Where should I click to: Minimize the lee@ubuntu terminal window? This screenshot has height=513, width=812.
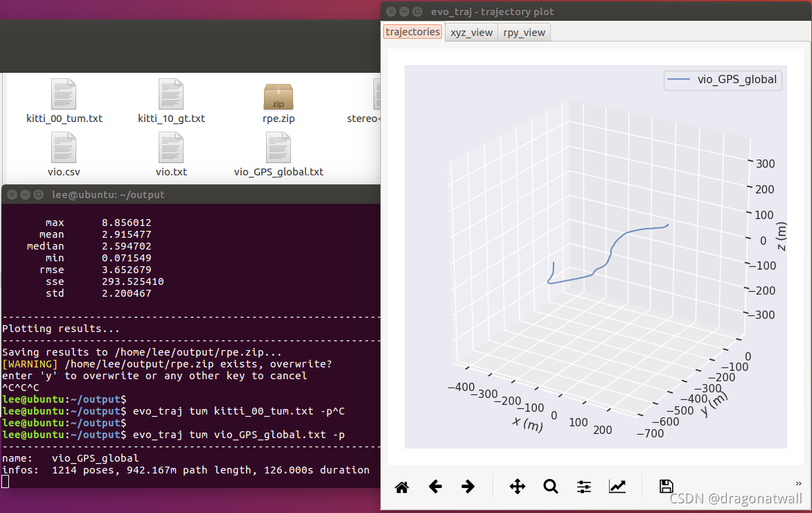point(25,195)
